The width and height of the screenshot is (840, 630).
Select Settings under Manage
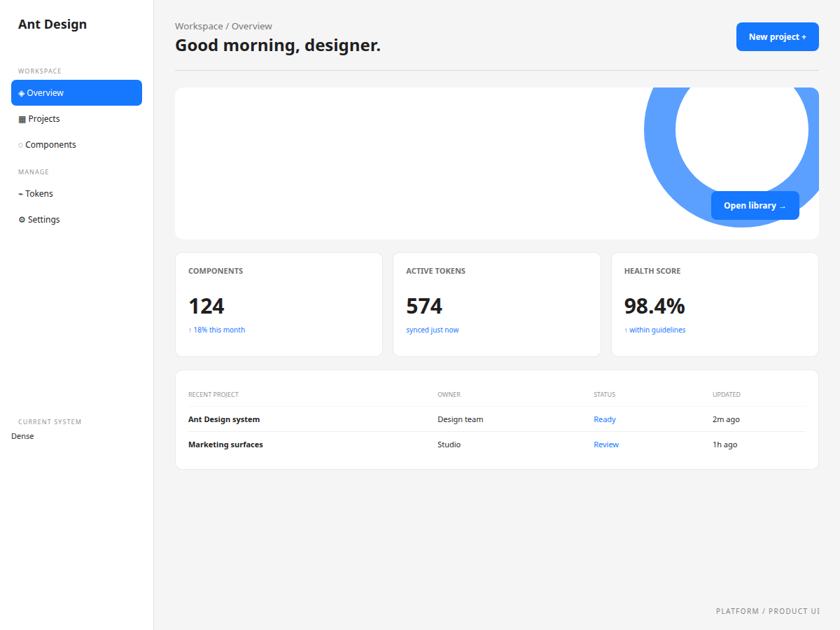76,220
